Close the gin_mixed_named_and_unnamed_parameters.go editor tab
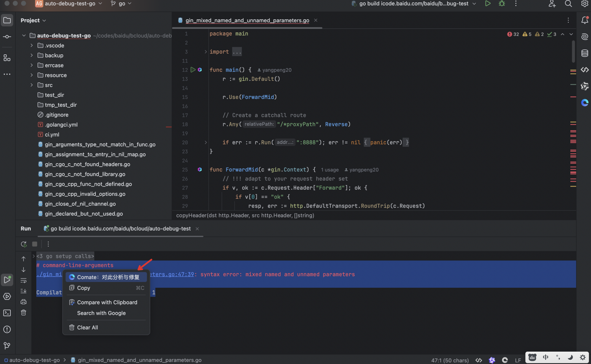 tap(316, 20)
